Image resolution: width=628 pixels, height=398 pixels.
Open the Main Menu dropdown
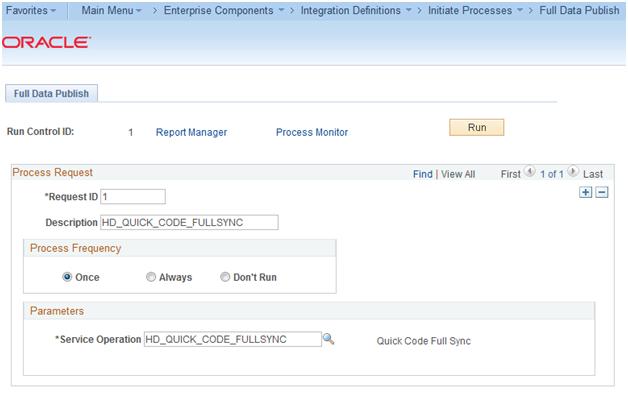coord(111,10)
